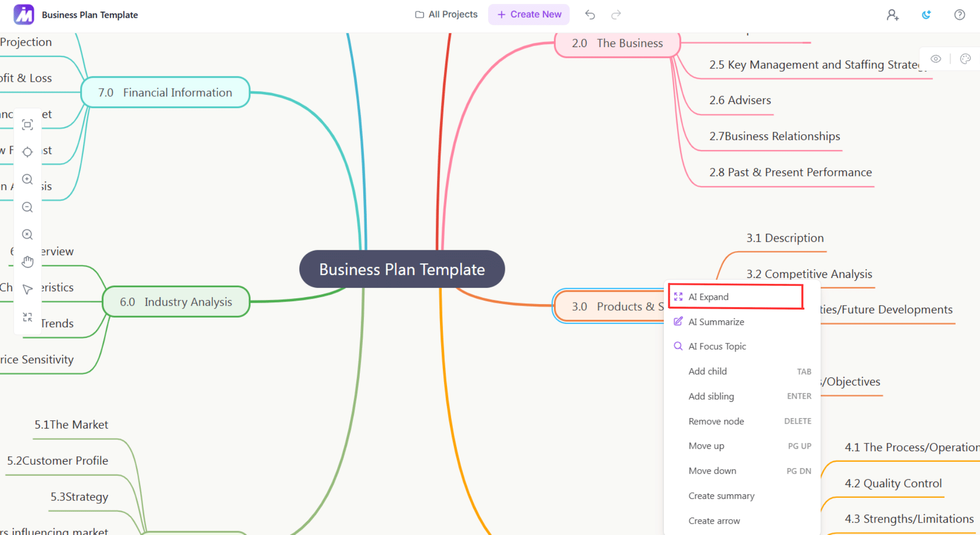This screenshot has height=535, width=980.
Task: Select the arrow selection tool
Action: [x=27, y=289]
